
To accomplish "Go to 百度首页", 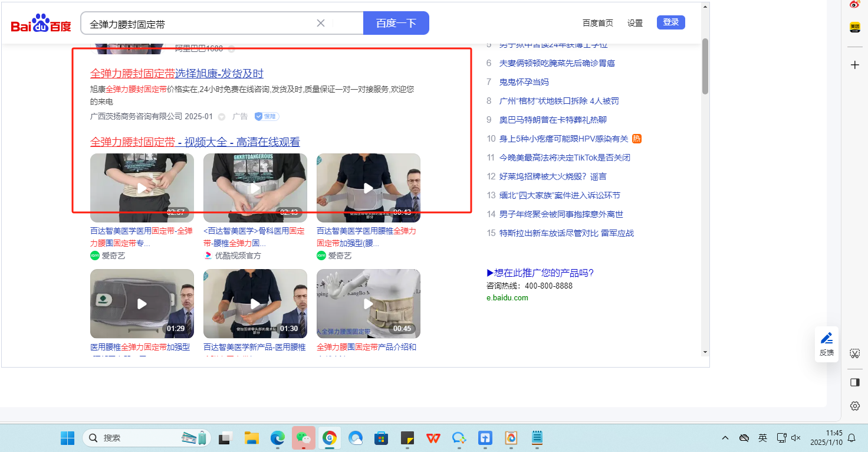I will [x=598, y=23].
